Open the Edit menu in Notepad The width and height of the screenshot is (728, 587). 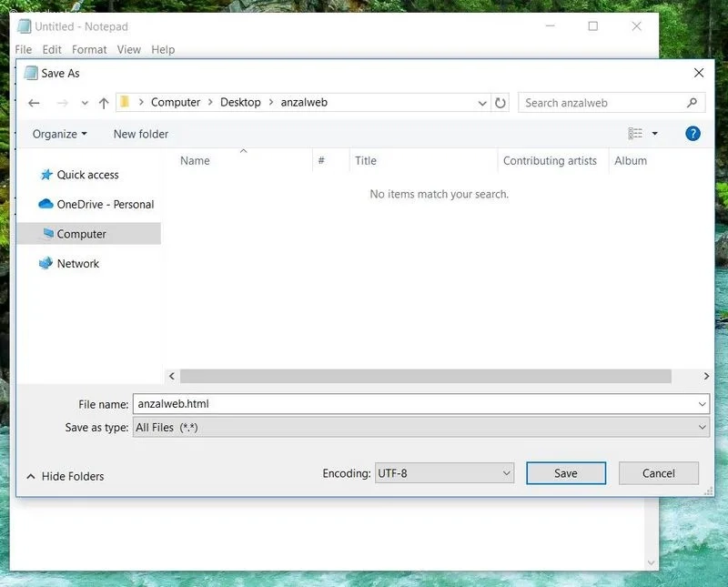tap(52, 49)
